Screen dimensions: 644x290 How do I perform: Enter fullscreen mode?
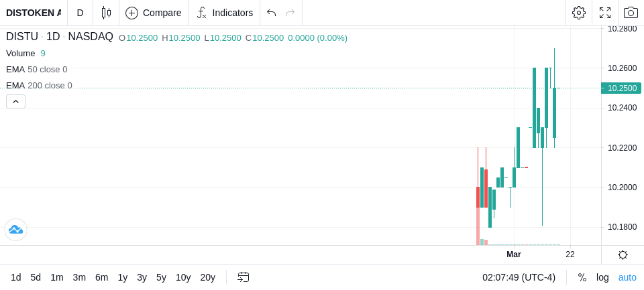605,13
